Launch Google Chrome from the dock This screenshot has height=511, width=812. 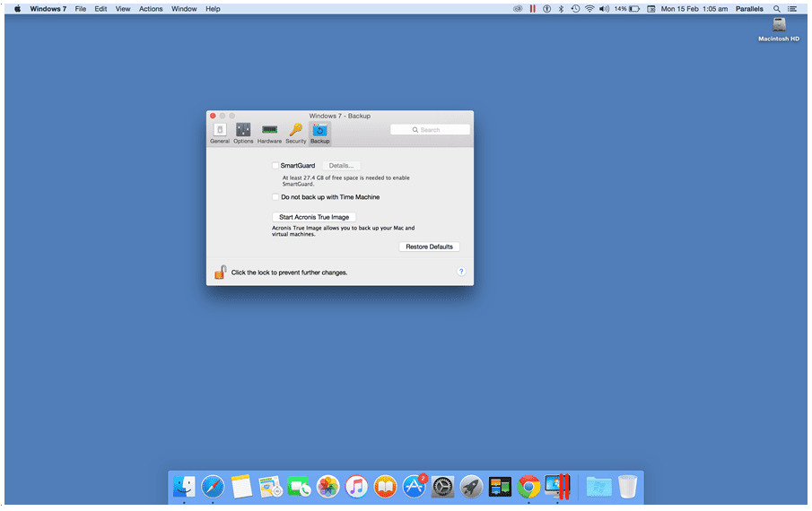(528, 486)
